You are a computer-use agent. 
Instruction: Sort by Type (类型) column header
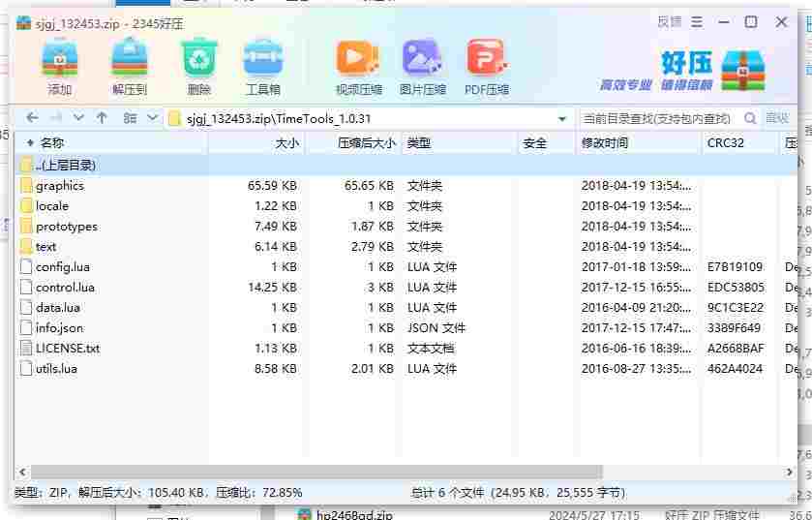click(460, 143)
